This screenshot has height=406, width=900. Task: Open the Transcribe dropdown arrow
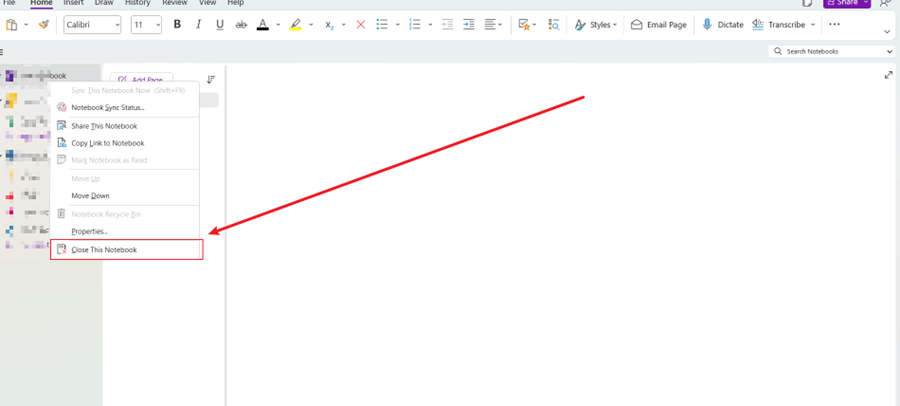813,25
